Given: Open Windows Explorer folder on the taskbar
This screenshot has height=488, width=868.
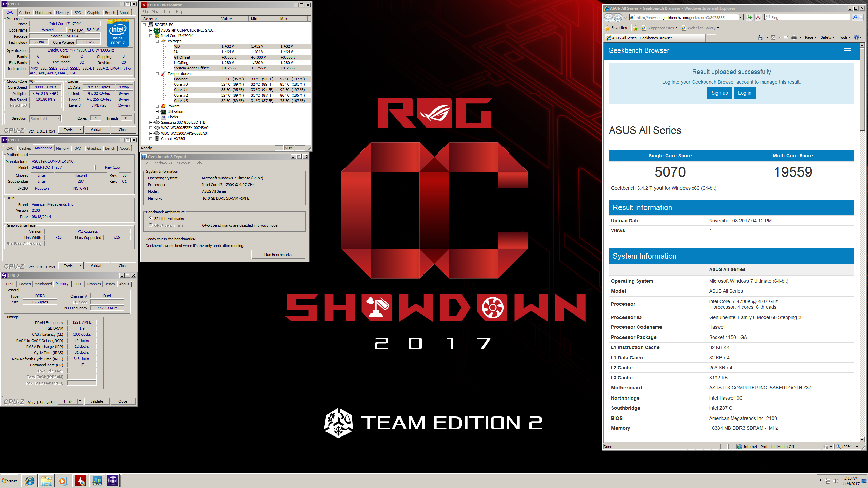Looking at the screenshot, I should (x=46, y=481).
